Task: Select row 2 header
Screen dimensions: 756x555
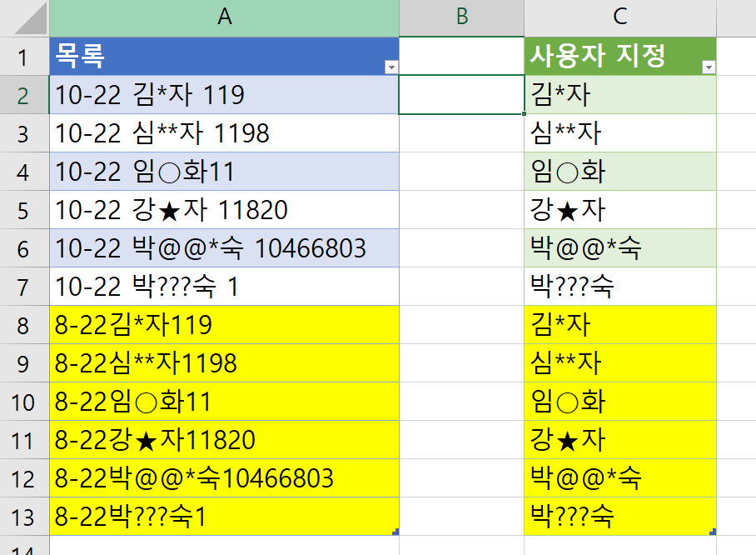Action: [x=23, y=96]
